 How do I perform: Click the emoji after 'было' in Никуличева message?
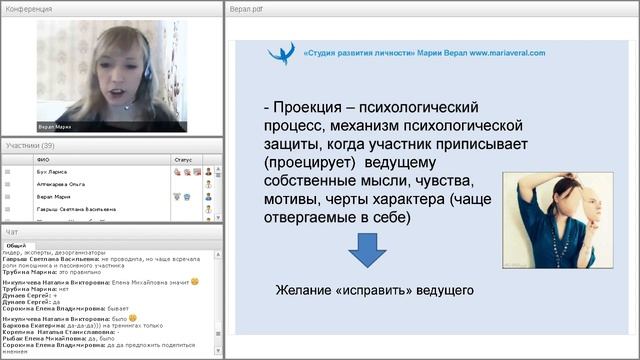[133, 318]
